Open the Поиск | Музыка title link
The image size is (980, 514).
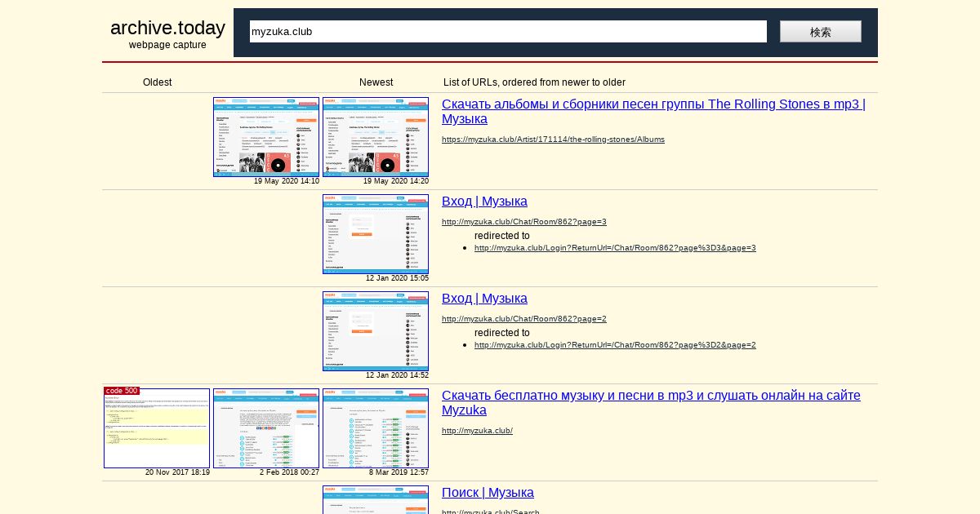coord(488,493)
